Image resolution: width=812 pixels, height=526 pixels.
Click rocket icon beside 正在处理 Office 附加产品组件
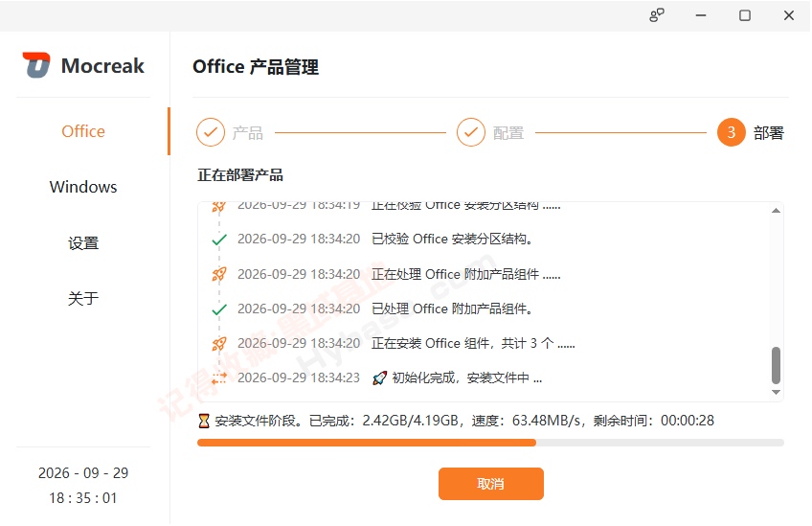click(219, 274)
